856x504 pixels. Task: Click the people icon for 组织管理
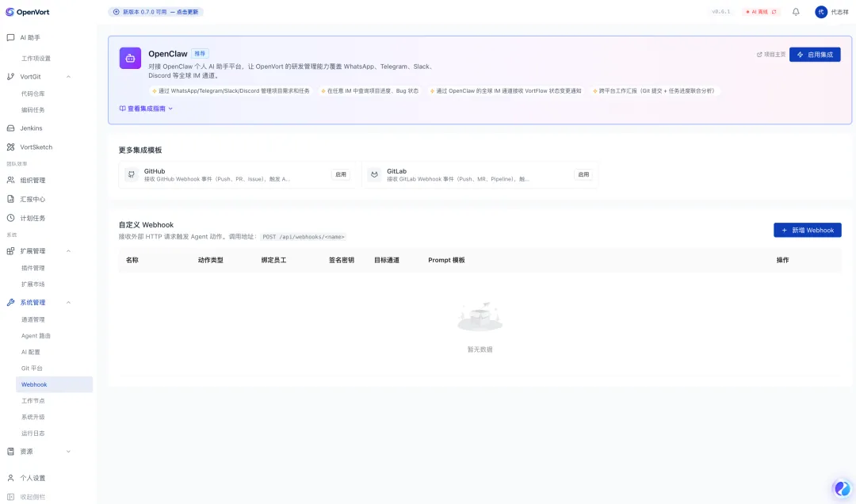point(10,180)
